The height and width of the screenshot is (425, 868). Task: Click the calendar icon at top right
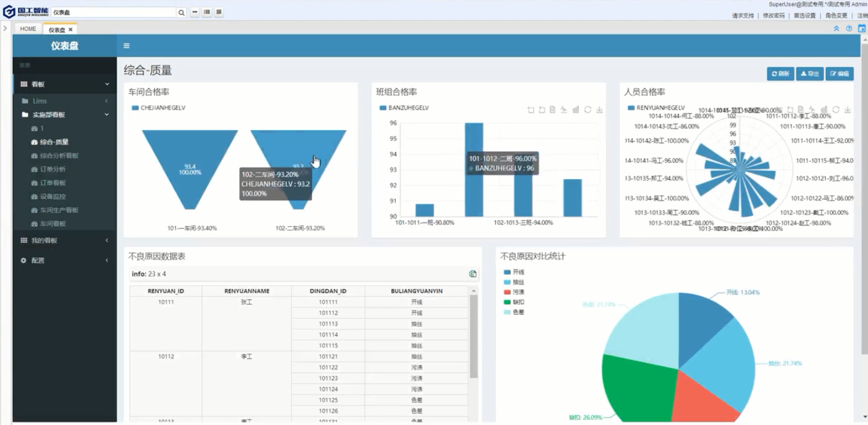[x=861, y=28]
